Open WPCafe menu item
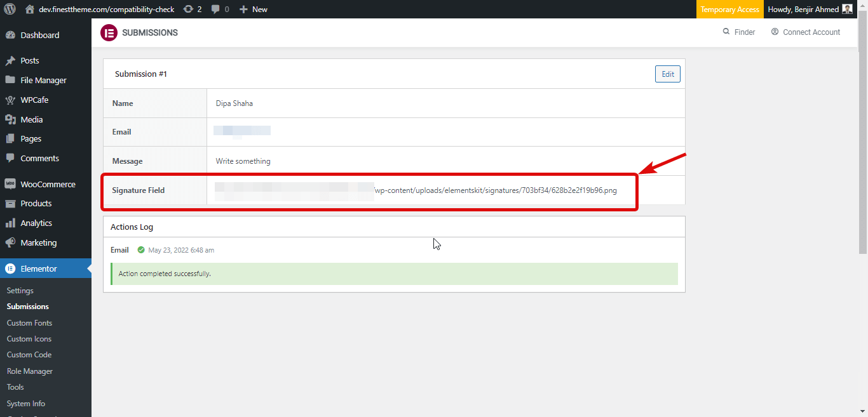This screenshot has width=868, height=417. [46, 100]
